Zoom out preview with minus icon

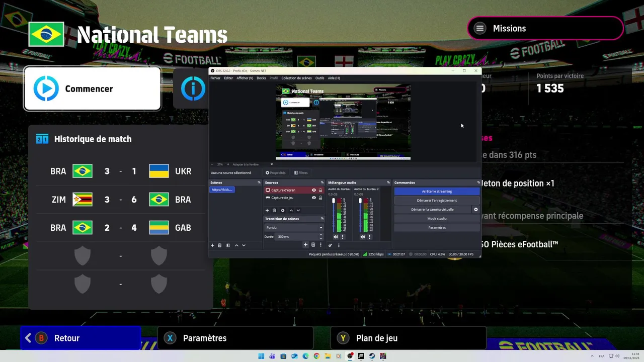[x=212, y=164]
